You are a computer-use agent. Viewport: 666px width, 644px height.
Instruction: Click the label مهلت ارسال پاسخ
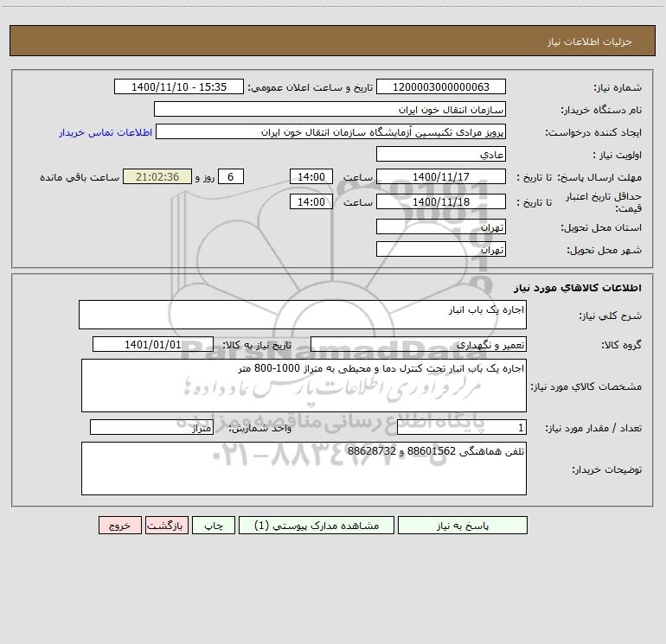599,177
